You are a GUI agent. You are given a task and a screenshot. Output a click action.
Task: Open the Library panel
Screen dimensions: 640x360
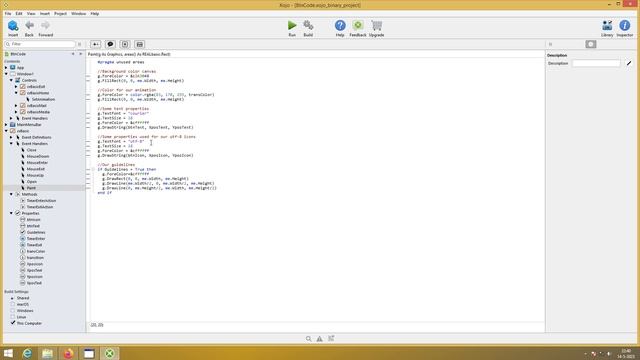point(607,25)
